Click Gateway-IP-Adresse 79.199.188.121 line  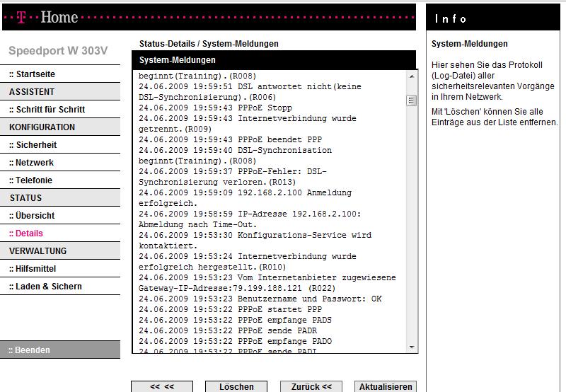click(x=237, y=289)
